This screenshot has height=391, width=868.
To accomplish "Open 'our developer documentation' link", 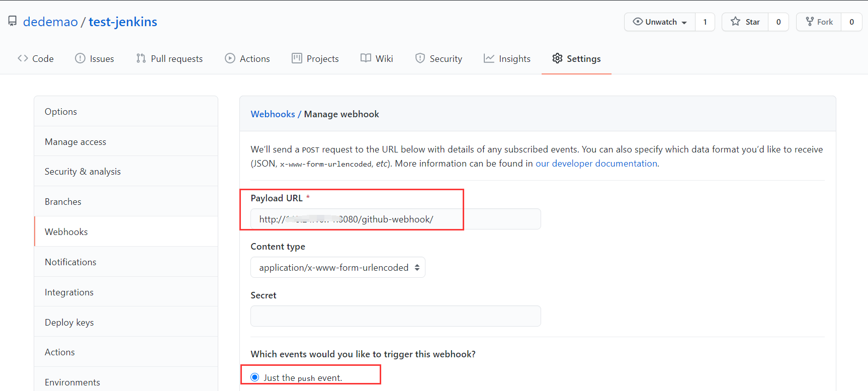I will [x=596, y=164].
